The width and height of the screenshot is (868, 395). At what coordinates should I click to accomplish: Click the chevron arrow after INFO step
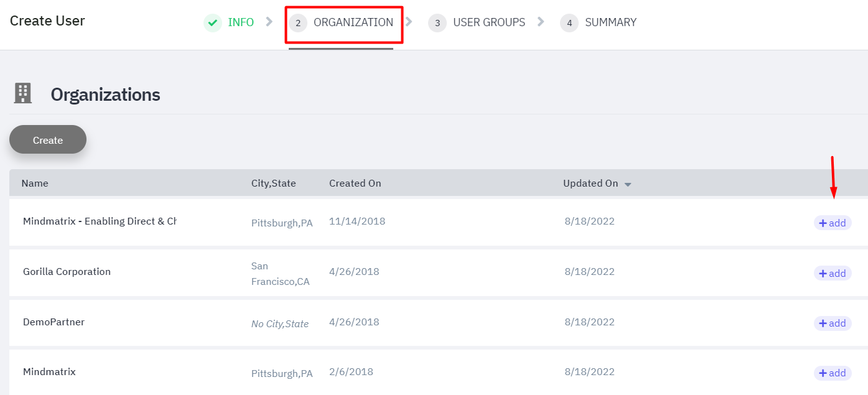click(269, 22)
